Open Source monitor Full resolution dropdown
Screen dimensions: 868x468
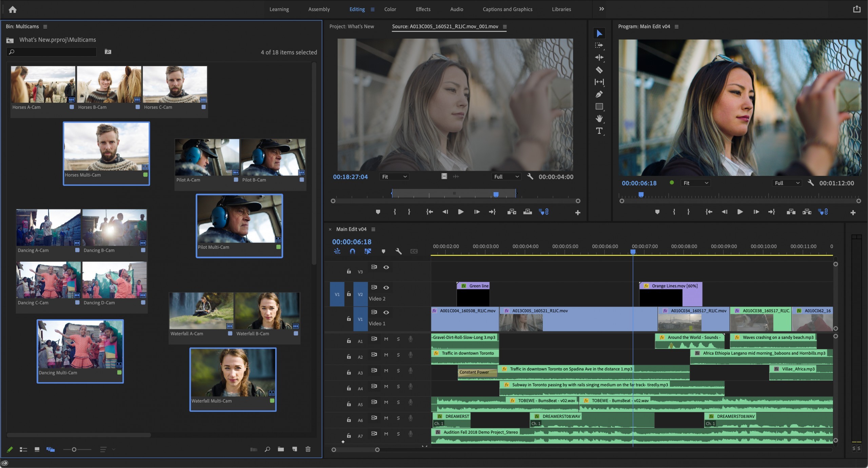[507, 177]
